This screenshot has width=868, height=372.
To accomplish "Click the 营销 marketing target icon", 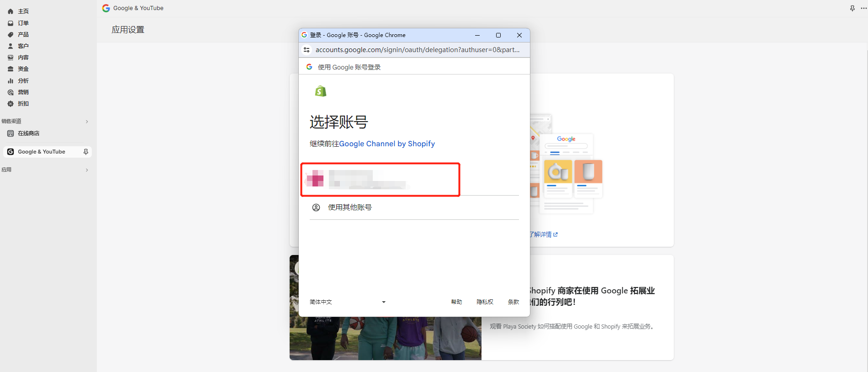I will pos(11,92).
